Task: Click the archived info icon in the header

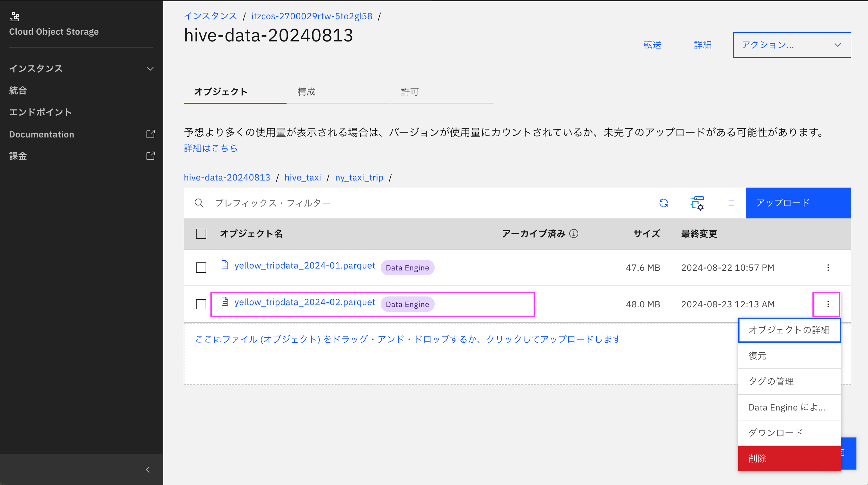Action: [x=573, y=234]
